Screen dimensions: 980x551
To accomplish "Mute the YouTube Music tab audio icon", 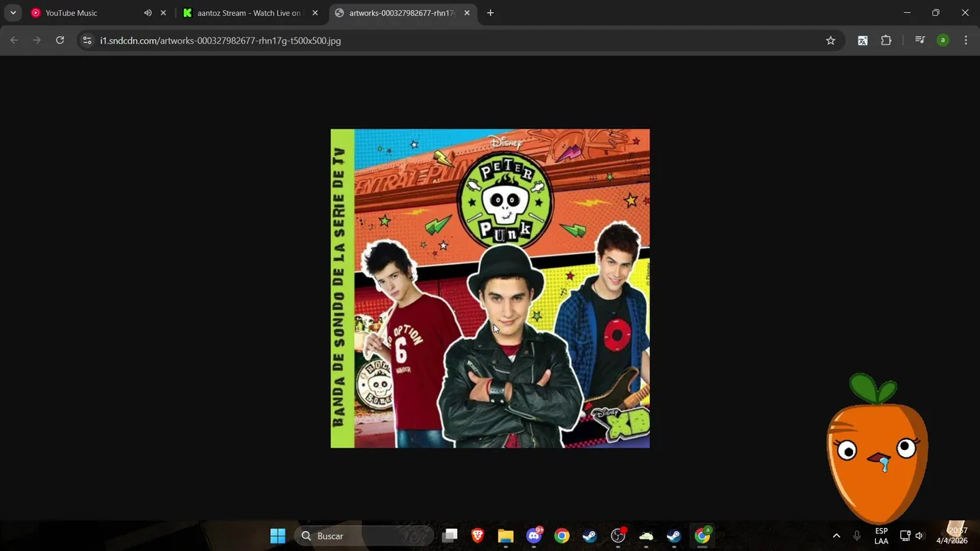I will 148,13.
